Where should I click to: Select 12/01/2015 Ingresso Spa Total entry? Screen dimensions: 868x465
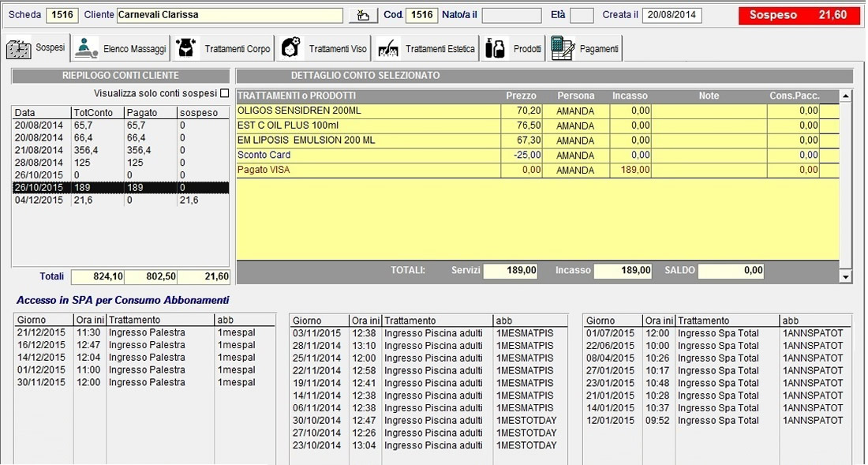click(717, 420)
